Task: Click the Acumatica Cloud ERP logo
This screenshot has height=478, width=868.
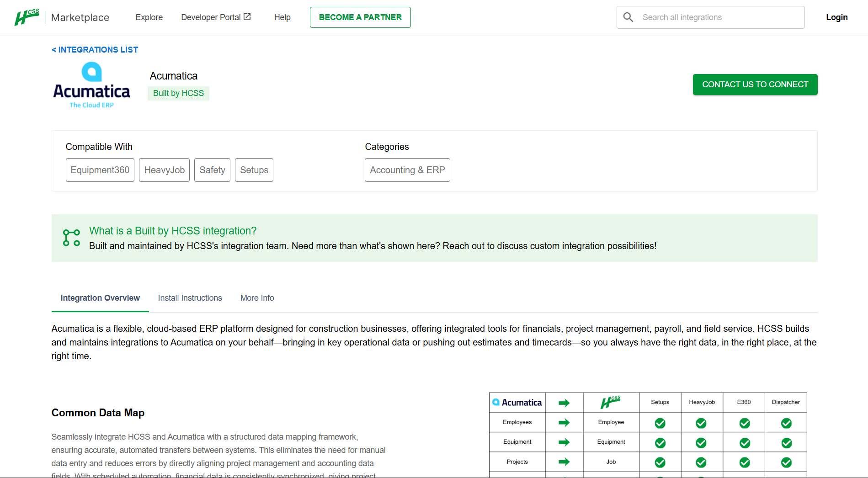Action: pyautogui.click(x=91, y=85)
